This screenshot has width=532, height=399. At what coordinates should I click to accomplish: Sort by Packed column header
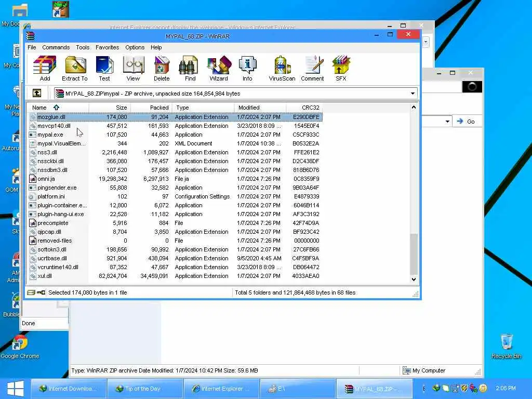151,108
